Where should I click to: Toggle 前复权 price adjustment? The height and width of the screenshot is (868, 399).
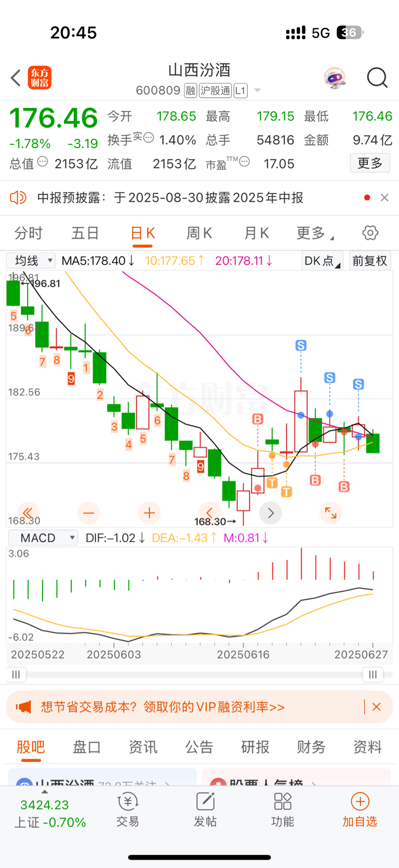click(x=370, y=260)
